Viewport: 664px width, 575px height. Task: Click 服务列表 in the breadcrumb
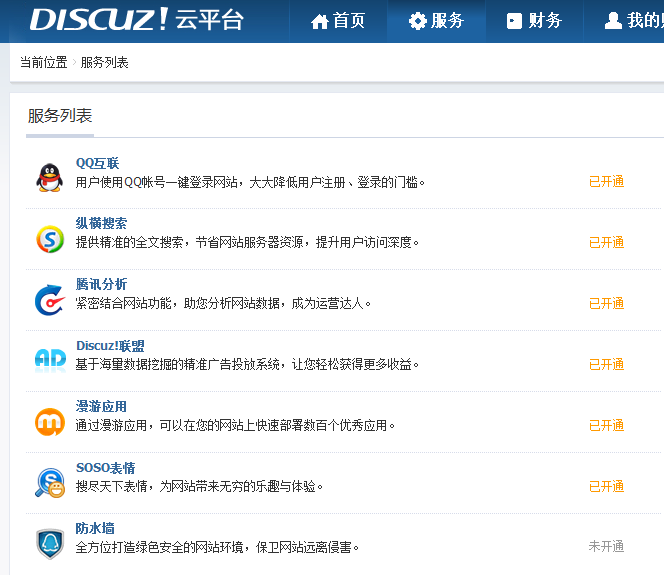pos(104,62)
